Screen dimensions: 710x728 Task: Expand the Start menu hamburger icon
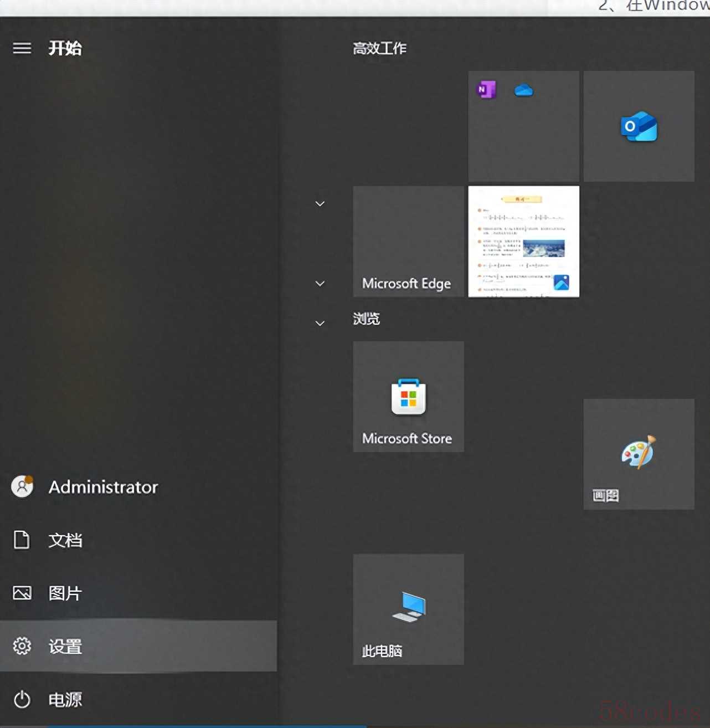(x=22, y=48)
